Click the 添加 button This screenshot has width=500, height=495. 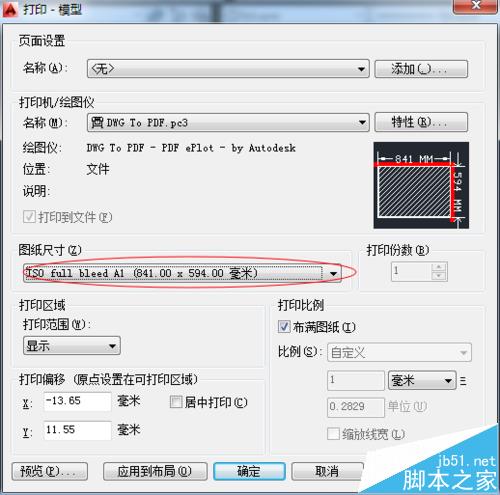coord(421,69)
